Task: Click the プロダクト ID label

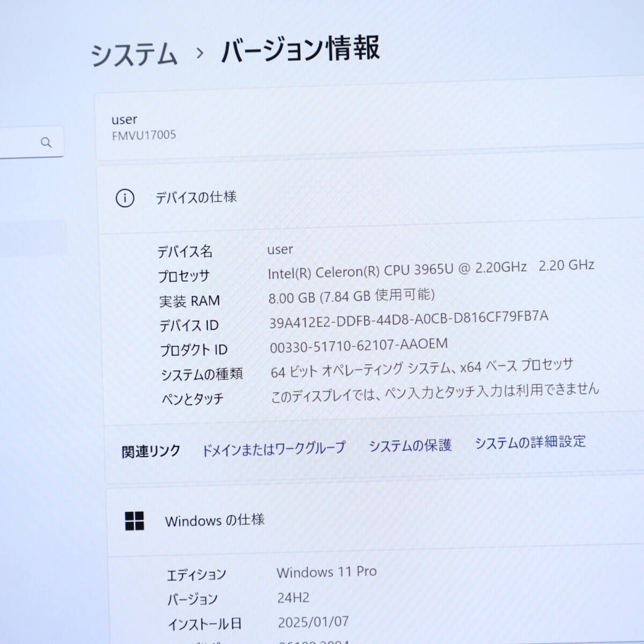Action: [194, 350]
